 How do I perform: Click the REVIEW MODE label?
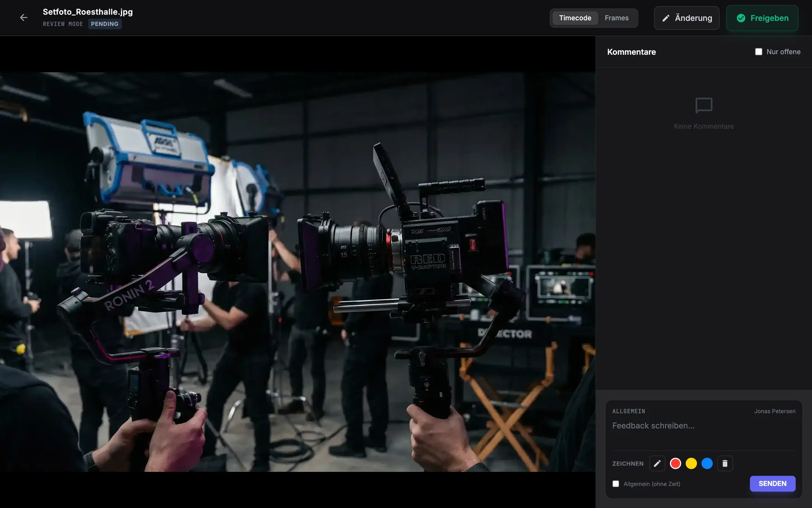(63, 24)
